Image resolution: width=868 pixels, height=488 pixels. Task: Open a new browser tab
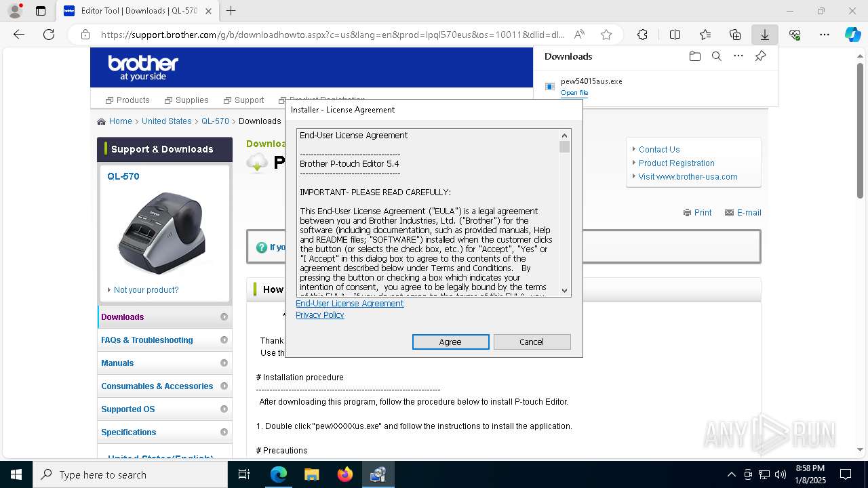pyautogui.click(x=231, y=11)
